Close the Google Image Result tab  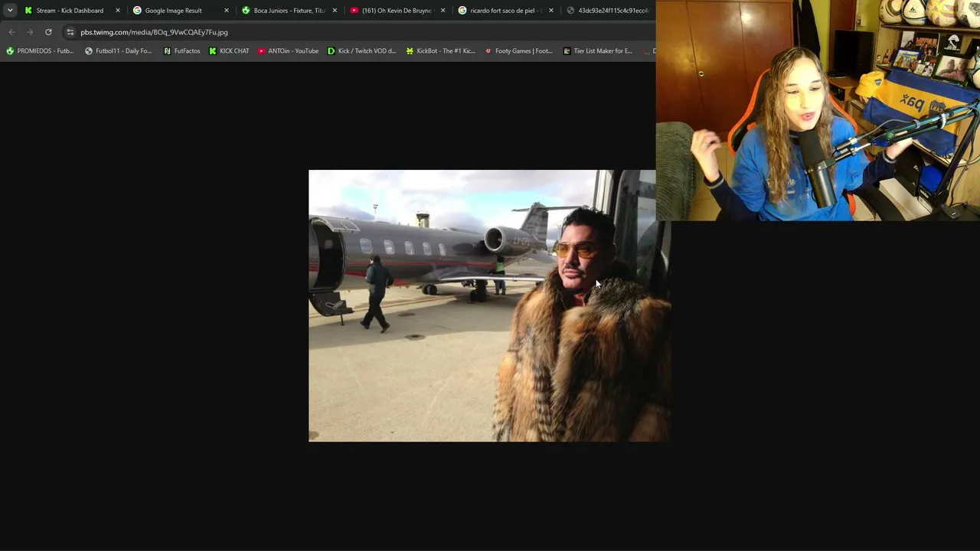(227, 11)
